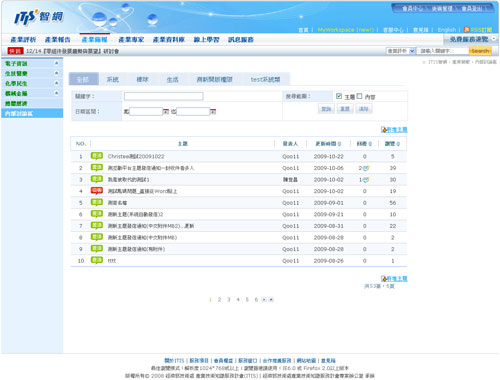
Task: Open the start date calendar picker icon
Action: [x=166, y=111]
